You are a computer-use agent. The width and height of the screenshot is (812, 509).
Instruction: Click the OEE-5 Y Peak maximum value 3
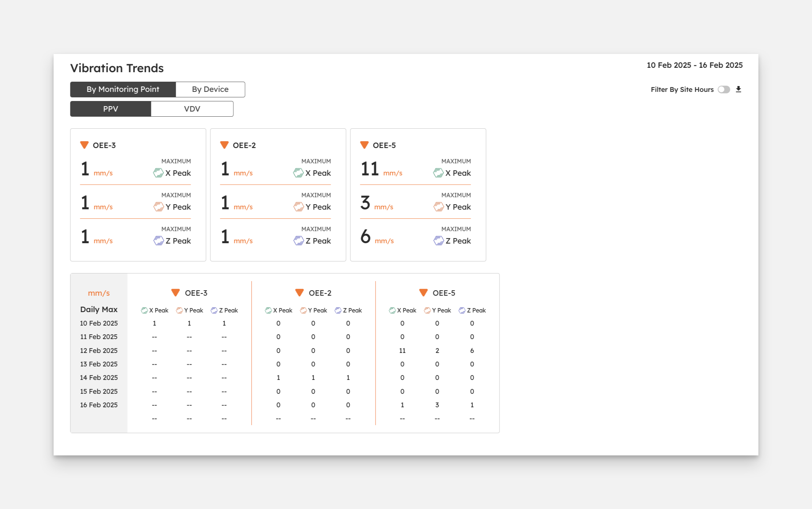(x=365, y=203)
